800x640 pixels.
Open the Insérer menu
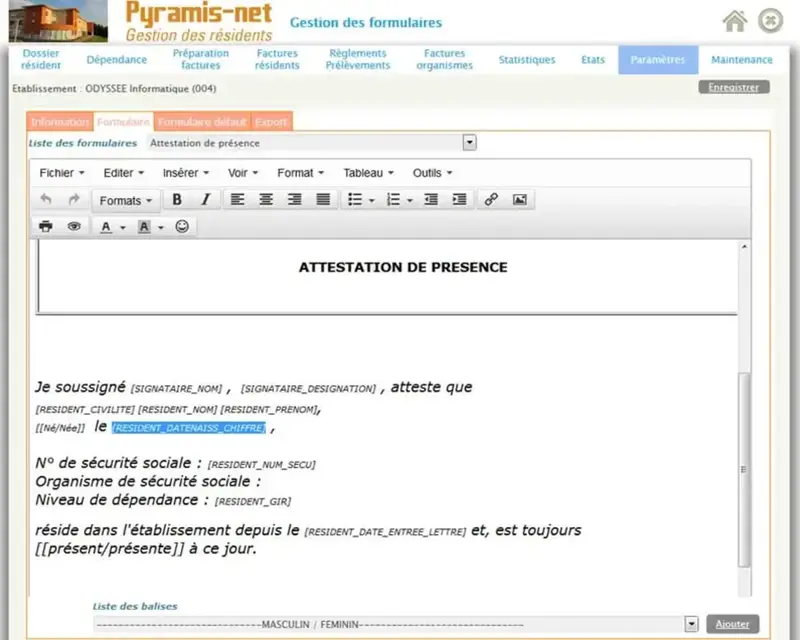[x=185, y=173]
